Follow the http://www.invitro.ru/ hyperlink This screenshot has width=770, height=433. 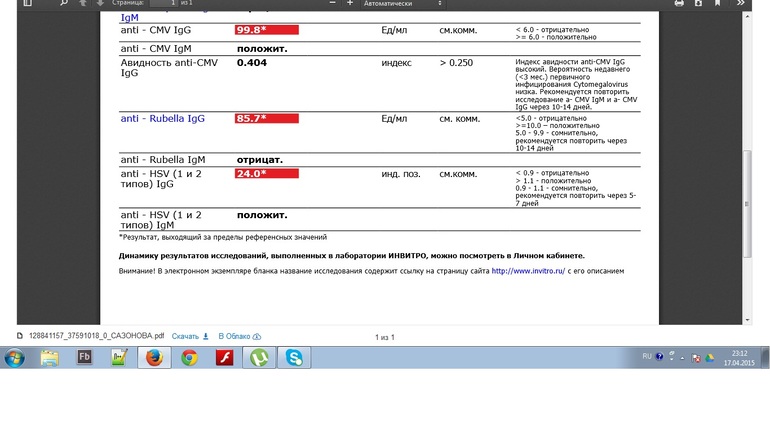coord(528,271)
